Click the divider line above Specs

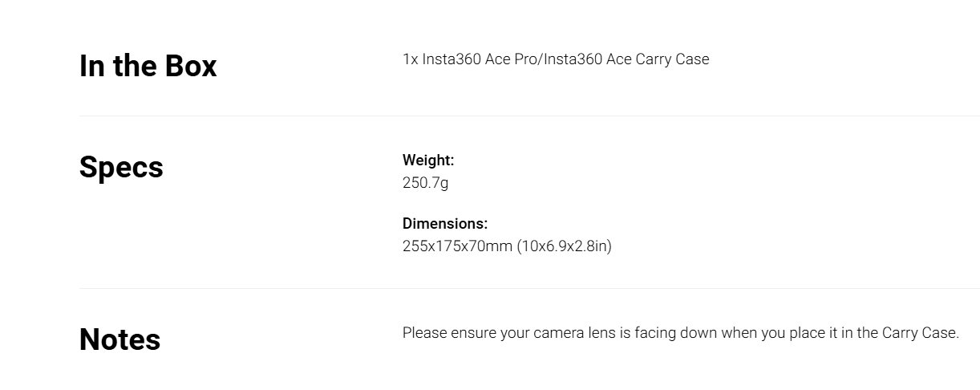tap(529, 116)
